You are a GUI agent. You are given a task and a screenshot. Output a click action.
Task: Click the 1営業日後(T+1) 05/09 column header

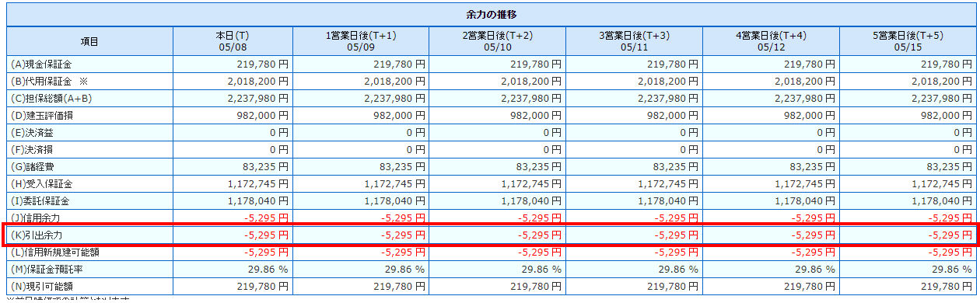[361, 41]
